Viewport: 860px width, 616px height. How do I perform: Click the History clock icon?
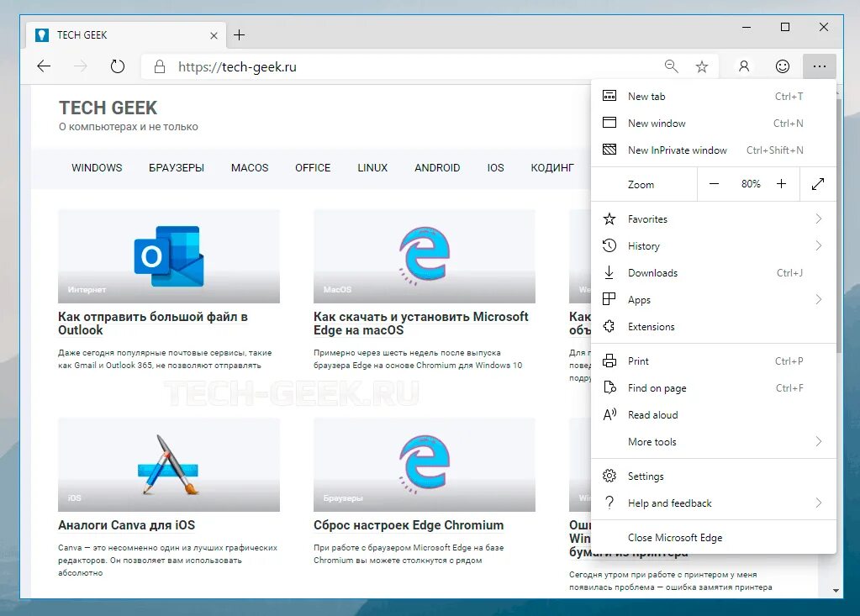click(609, 245)
